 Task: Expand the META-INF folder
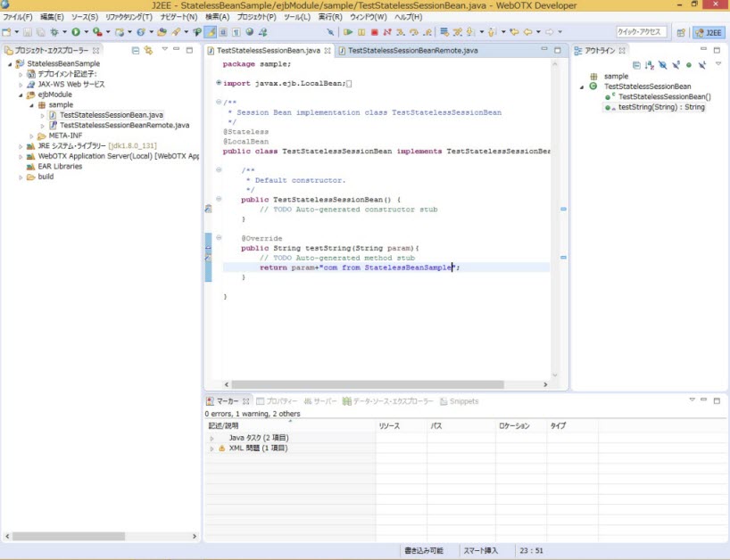pos(31,136)
